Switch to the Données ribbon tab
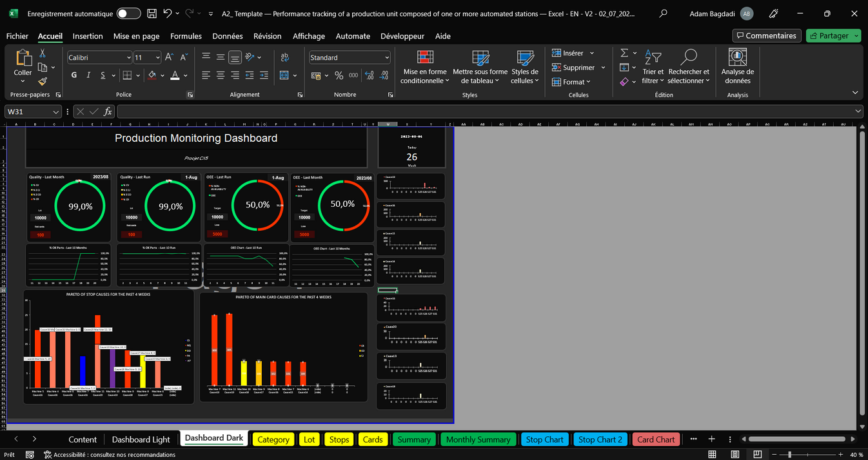 [227, 36]
